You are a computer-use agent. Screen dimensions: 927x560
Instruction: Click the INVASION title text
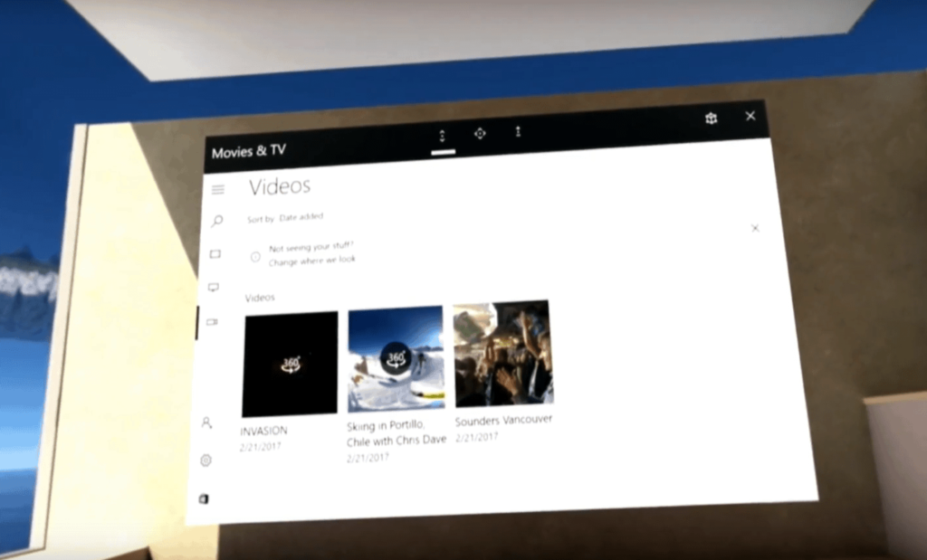pos(263,432)
